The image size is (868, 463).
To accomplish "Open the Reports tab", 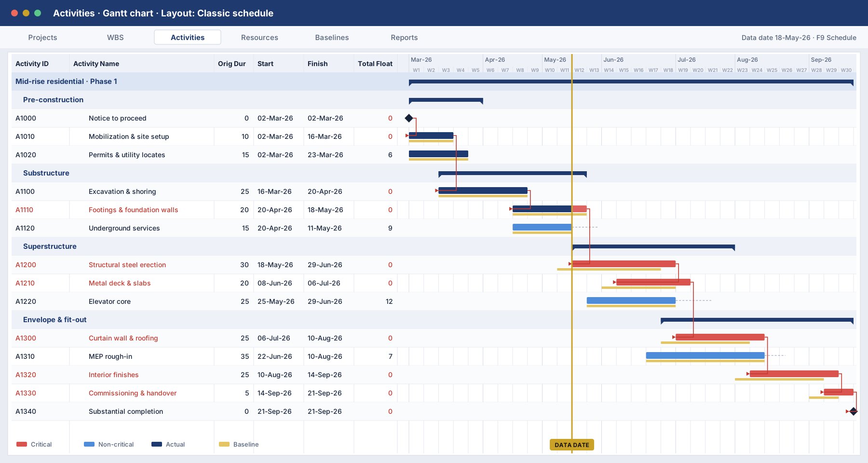I will (404, 38).
